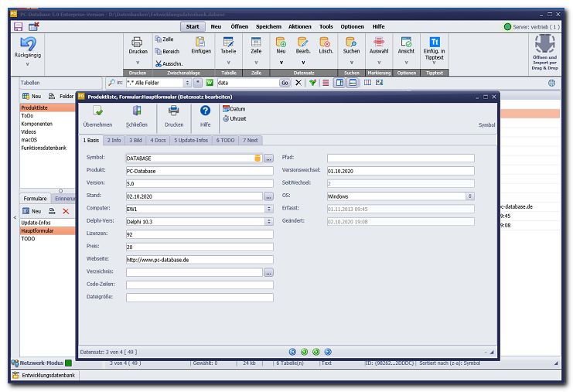
Task: Open the Verzeichnis browse button
Action: [268, 272]
